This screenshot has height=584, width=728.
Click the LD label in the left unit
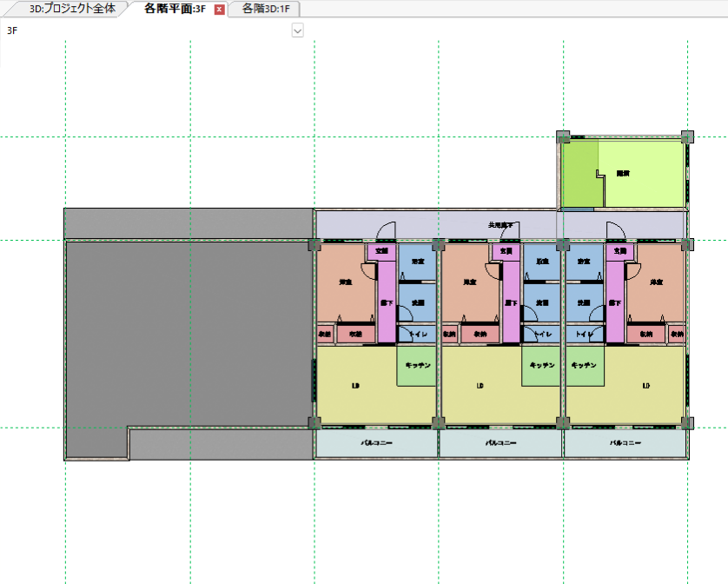pyautogui.click(x=355, y=386)
